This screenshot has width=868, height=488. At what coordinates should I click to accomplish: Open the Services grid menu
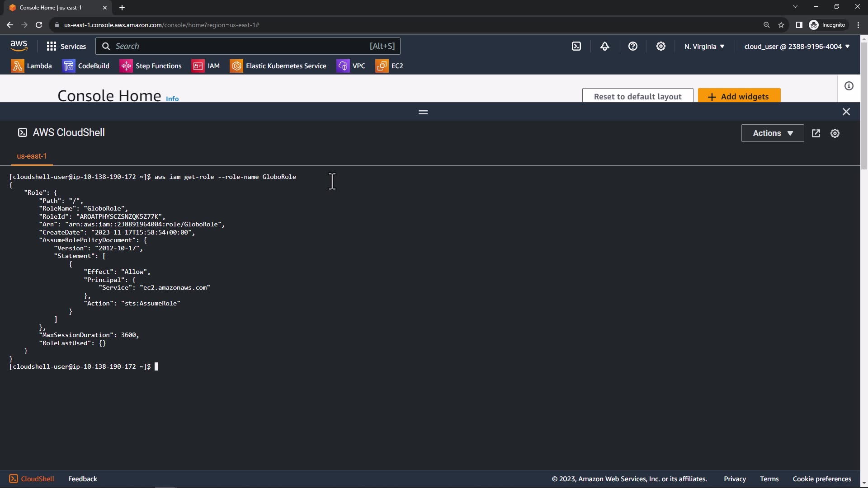(66, 46)
